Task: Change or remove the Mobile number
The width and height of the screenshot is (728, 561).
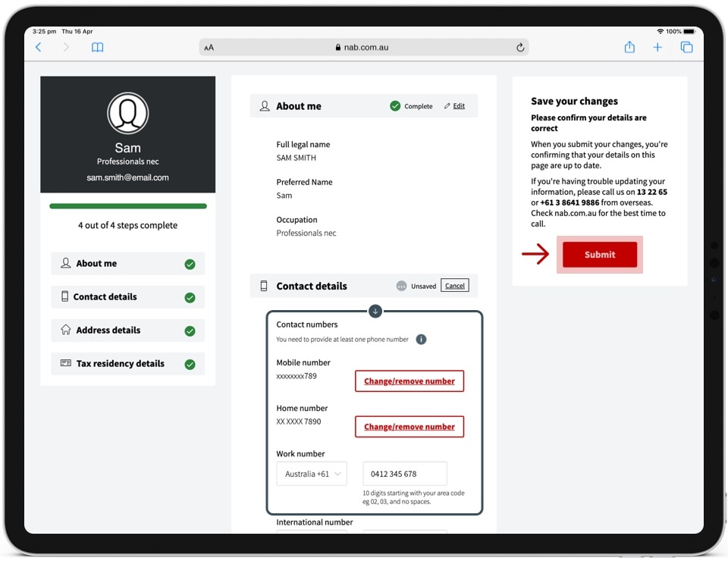Action: click(x=409, y=381)
